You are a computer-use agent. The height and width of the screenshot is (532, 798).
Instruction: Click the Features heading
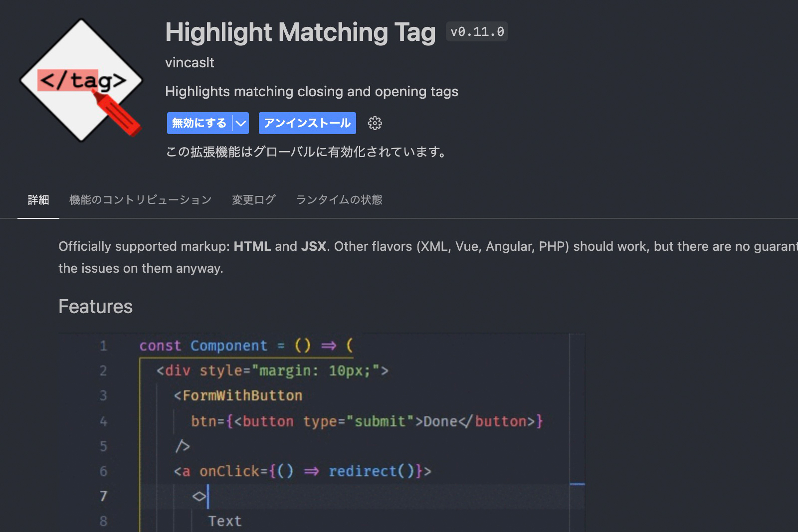(96, 307)
